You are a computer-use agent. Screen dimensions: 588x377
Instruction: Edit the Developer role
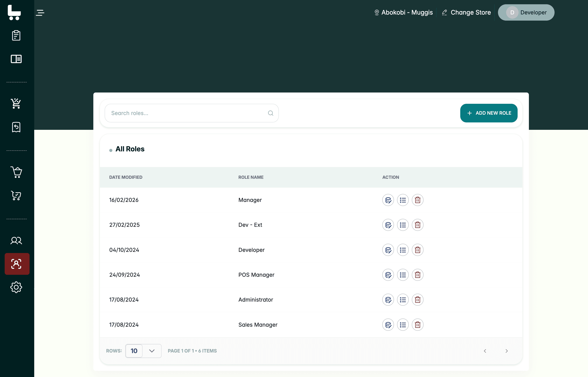[388, 250]
